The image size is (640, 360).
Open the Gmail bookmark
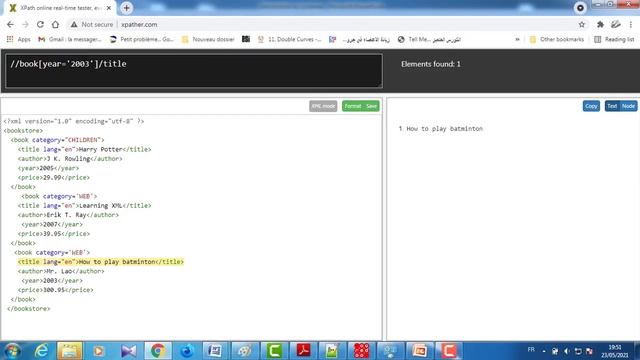(x=70, y=39)
